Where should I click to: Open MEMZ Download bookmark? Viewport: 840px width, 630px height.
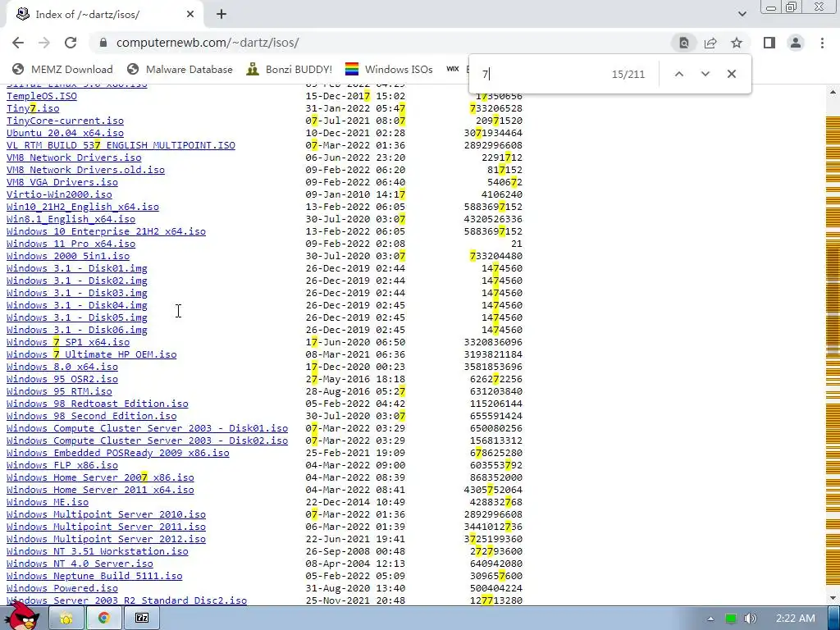[x=63, y=69]
